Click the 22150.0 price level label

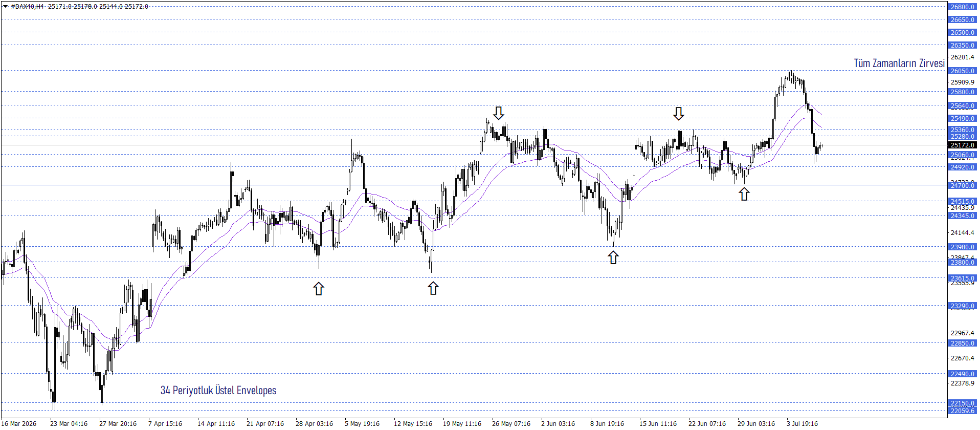[x=962, y=403]
